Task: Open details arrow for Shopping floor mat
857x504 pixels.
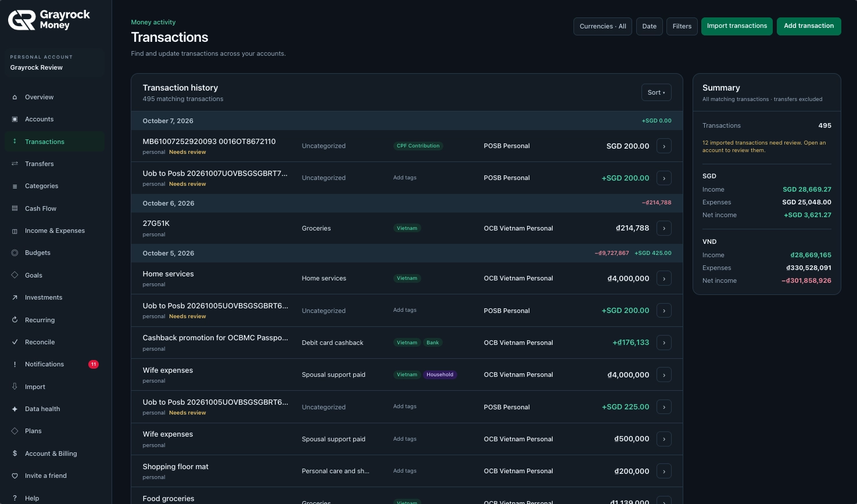Action: tap(664, 471)
